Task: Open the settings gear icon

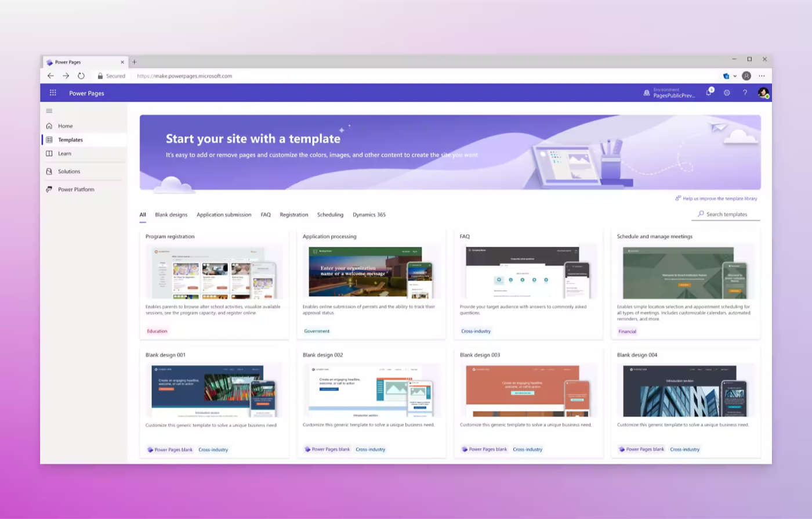Action: tap(727, 93)
